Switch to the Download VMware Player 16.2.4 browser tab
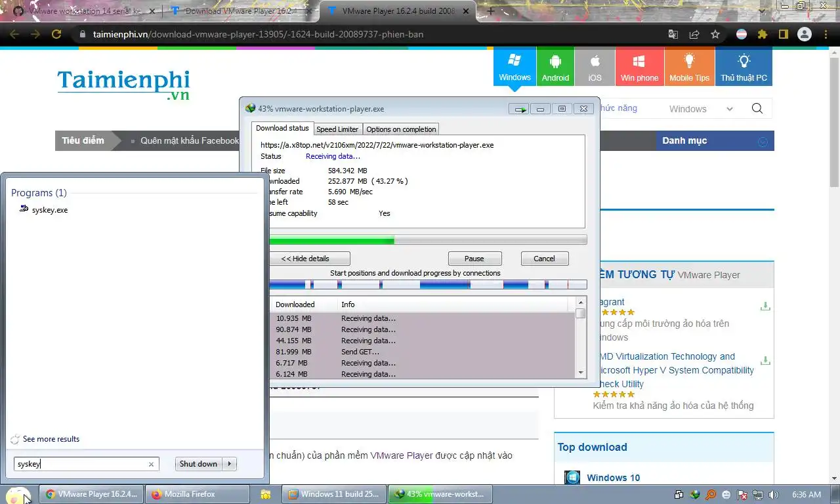 point(241,11)
